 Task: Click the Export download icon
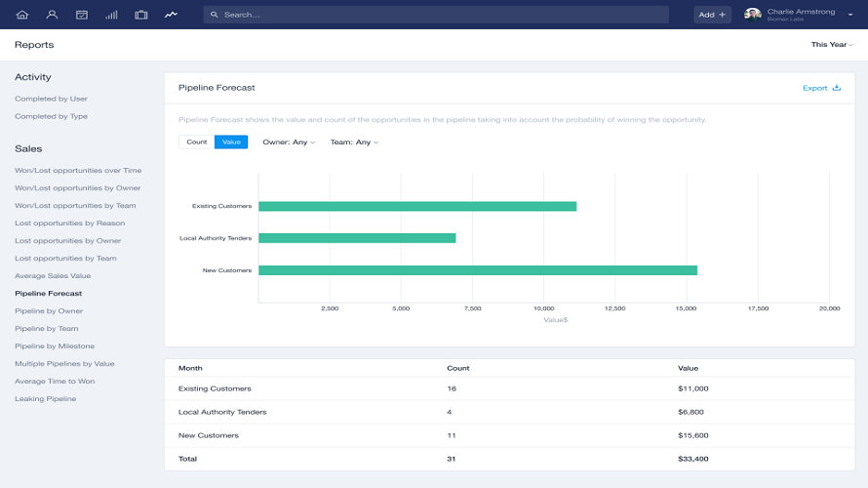pyautogui.click(x=836, y=88)
